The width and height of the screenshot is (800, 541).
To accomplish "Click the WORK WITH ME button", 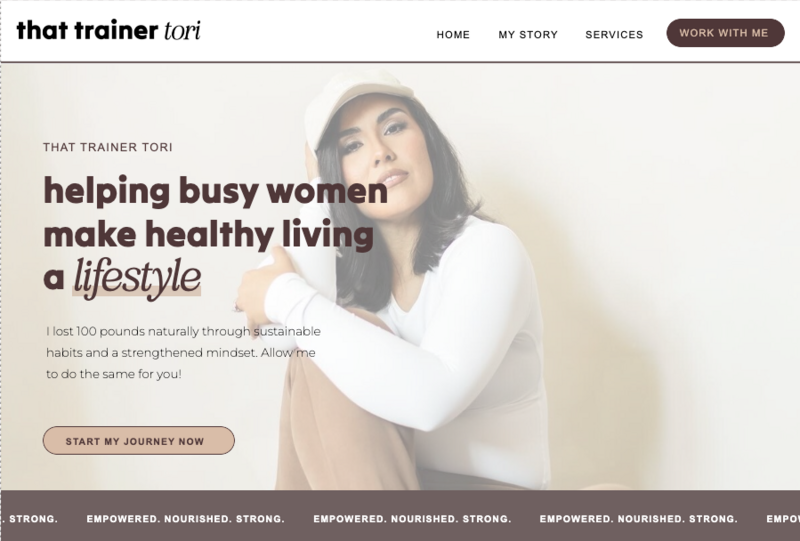I will tap(725, 33).
